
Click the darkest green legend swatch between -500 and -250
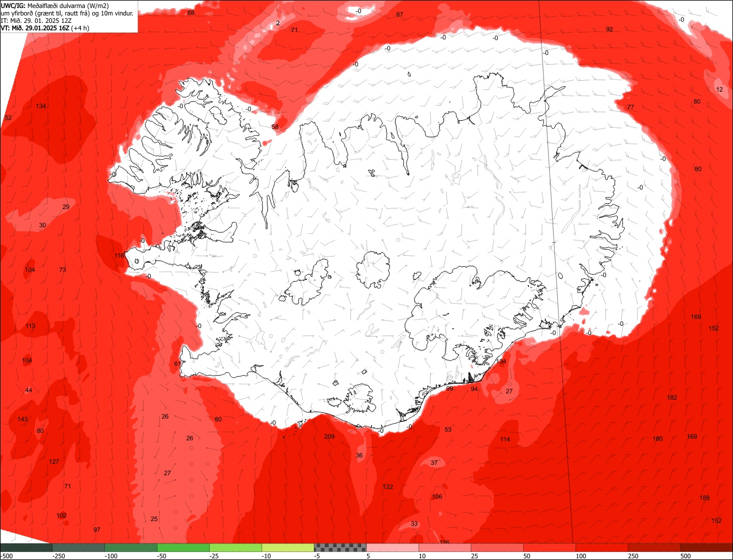[x=26, y=547]
